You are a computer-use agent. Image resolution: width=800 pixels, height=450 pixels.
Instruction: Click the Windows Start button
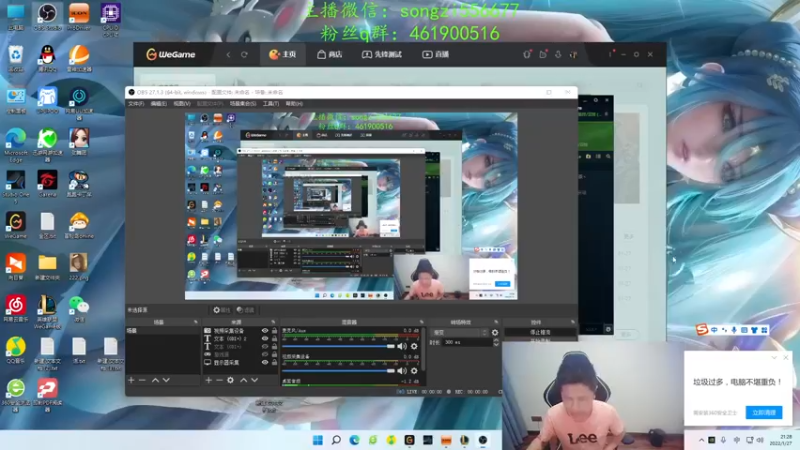(318, 440)
